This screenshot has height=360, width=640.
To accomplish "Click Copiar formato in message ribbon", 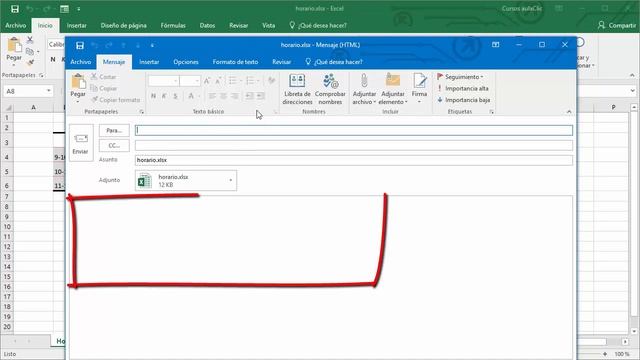I will (x=116, y=100).
